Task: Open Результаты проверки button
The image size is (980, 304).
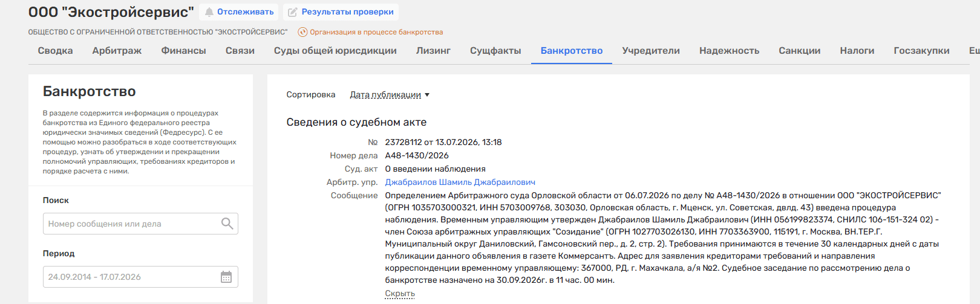Action: (x=341, y=12)
